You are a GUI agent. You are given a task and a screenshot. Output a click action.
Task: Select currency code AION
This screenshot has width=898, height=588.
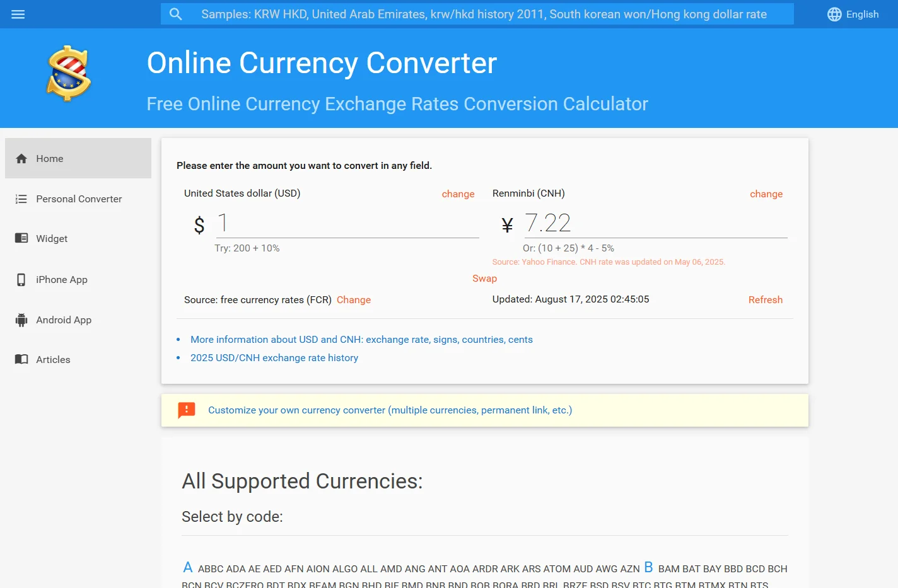tap(318, 569)
